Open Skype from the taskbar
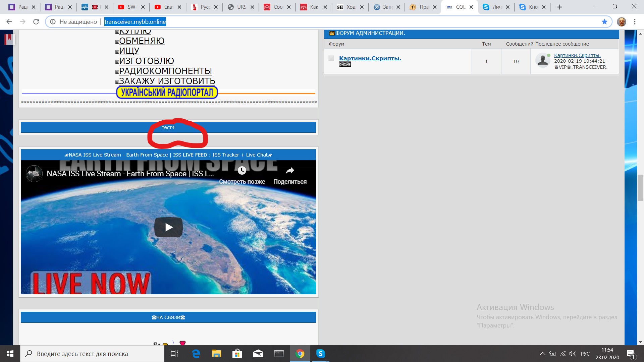Image resolution: width=644 pixels, height=362 pixels. (x=321, y=354)
